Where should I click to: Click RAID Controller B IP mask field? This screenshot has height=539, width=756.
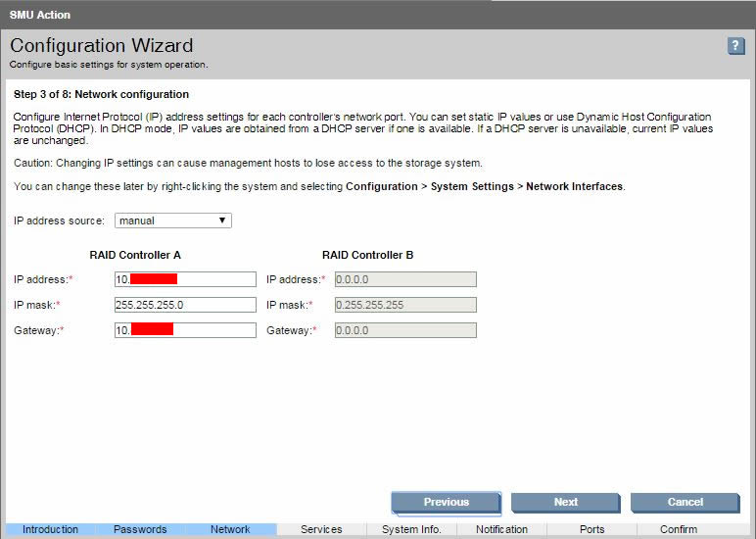tap(405, 305)
